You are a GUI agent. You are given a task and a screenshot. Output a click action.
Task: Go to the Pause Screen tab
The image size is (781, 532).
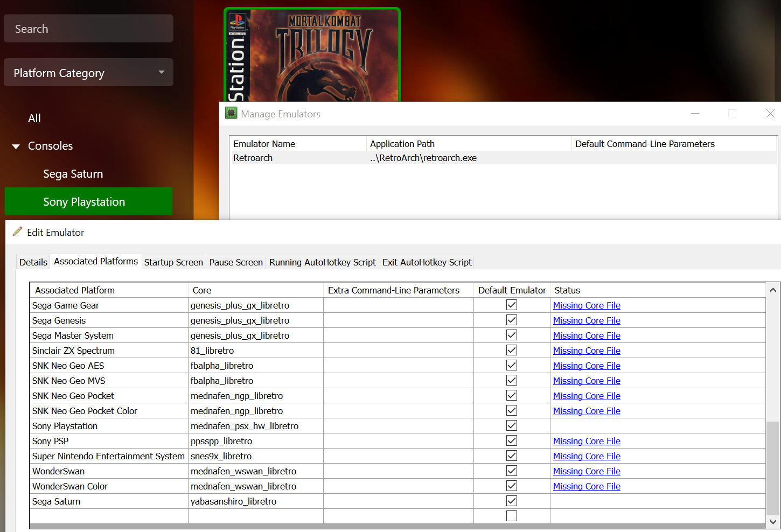click(x=236, y=262)
